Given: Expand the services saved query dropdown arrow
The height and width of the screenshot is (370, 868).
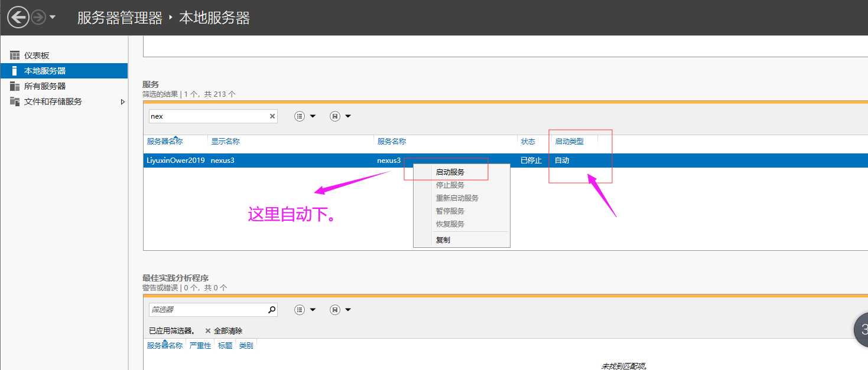Looking at the screenshot, I should point(348,116).
